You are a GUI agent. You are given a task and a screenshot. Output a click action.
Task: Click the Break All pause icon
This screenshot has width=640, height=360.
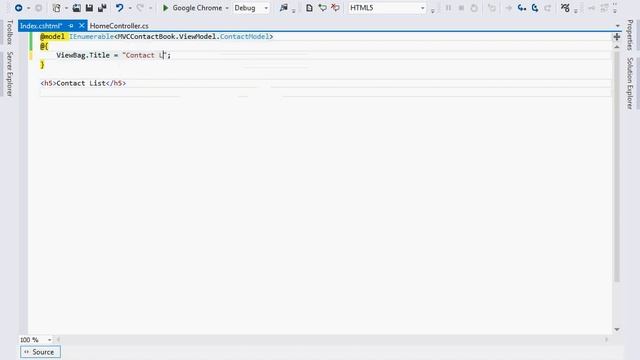point(448,8)
